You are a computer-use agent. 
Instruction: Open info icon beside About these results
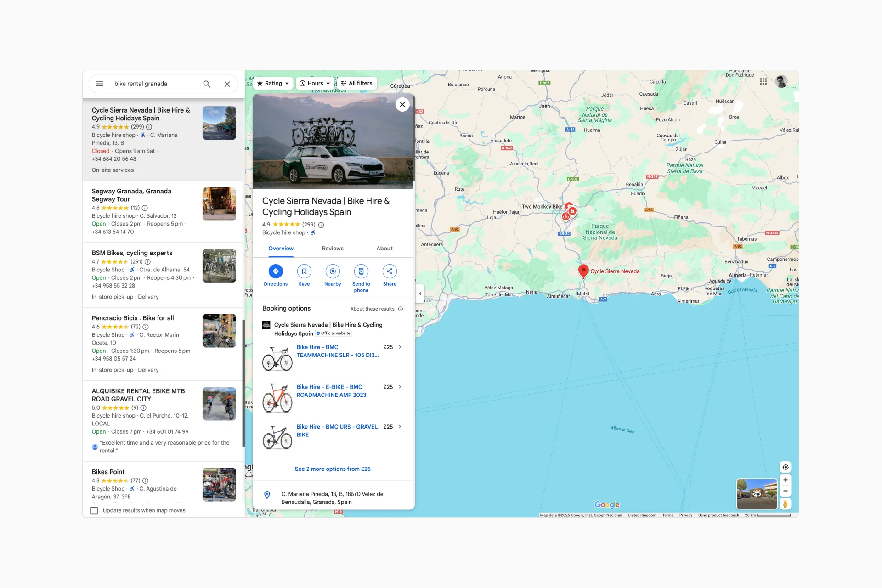tap(401, 309)
